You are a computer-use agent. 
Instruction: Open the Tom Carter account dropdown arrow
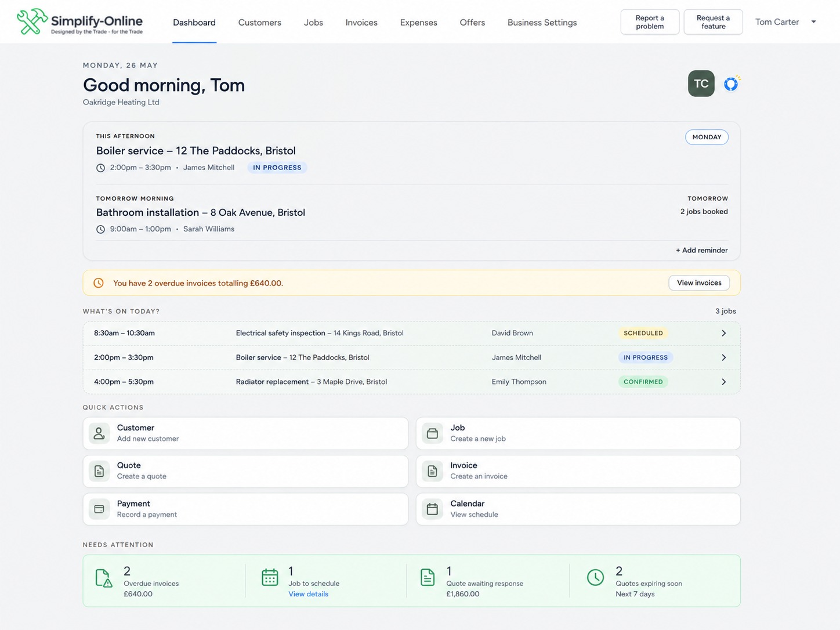(x=813, y=22)
